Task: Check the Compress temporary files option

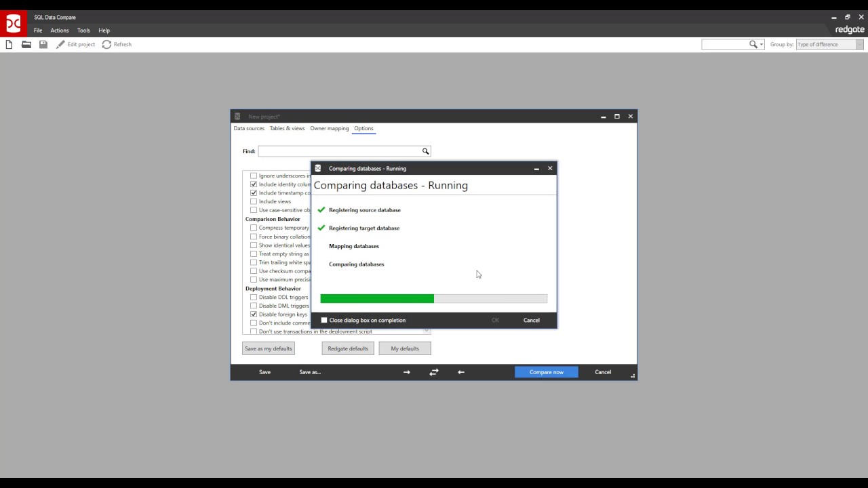Action: tap(254, 228)
